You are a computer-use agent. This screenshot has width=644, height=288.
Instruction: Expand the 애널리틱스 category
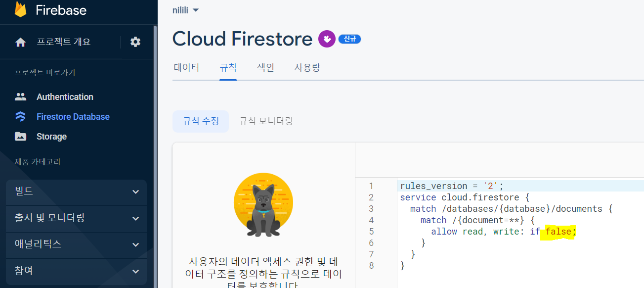76,245
